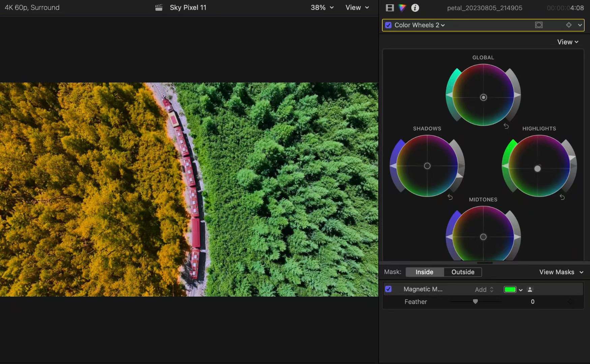Add keyframe diamond for Color Wheels 2

569,25
